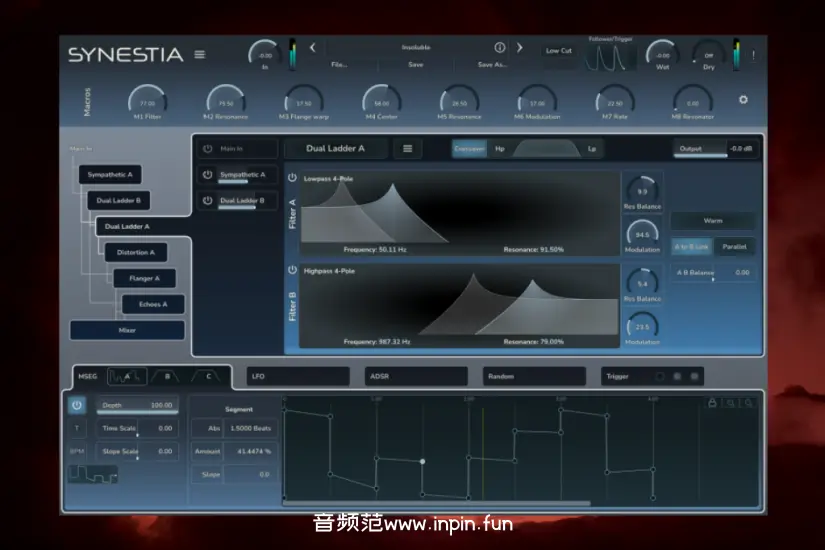Click the Wet level knob
This screenshot has height=550, width=825.
tap(662, 54)
